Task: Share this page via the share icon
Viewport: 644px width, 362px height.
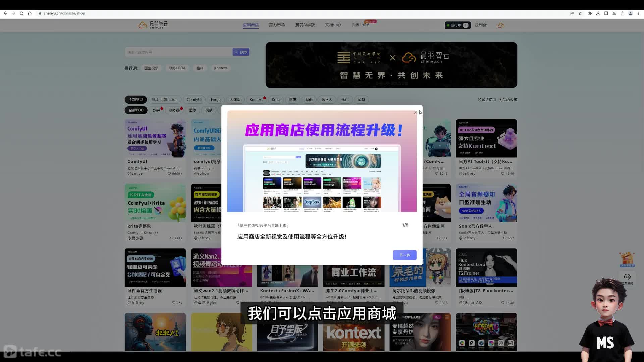Action: [572, 13]
